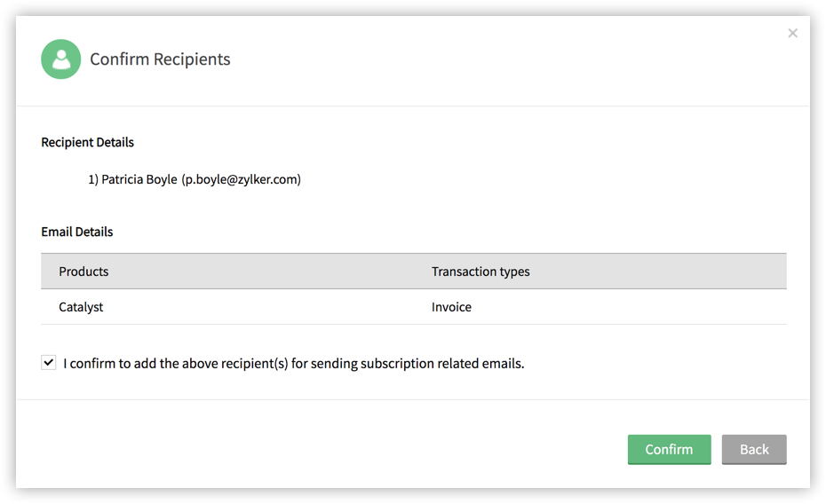Click the word 'Recipients' in the dialog title

point(192,59)
